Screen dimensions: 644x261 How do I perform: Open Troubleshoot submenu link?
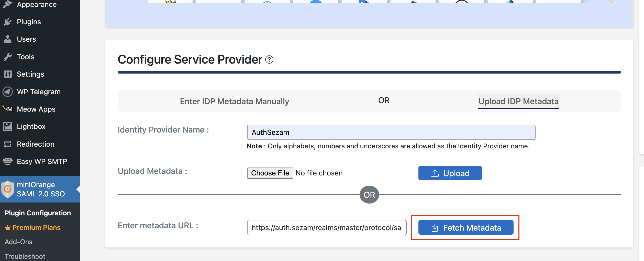[x=25, y=256]
